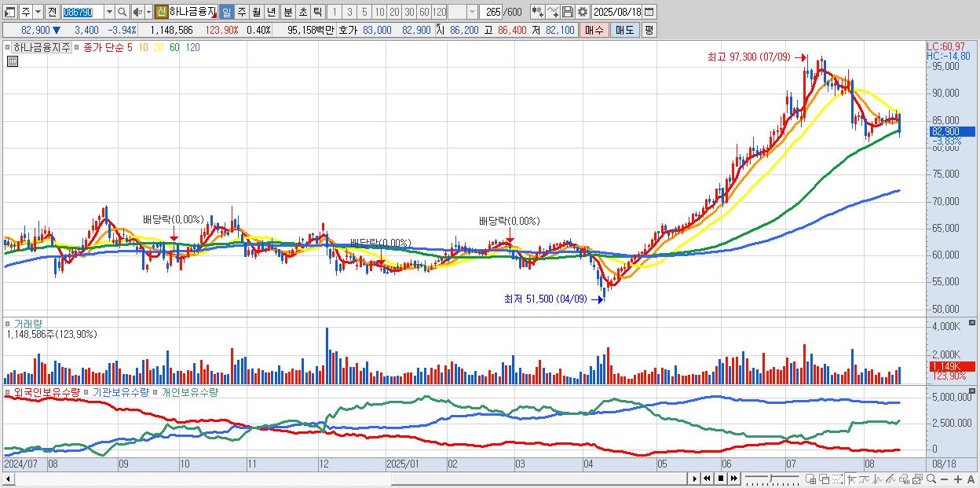
Task: Open the 주 market type selector
Action: pos(31,12)
